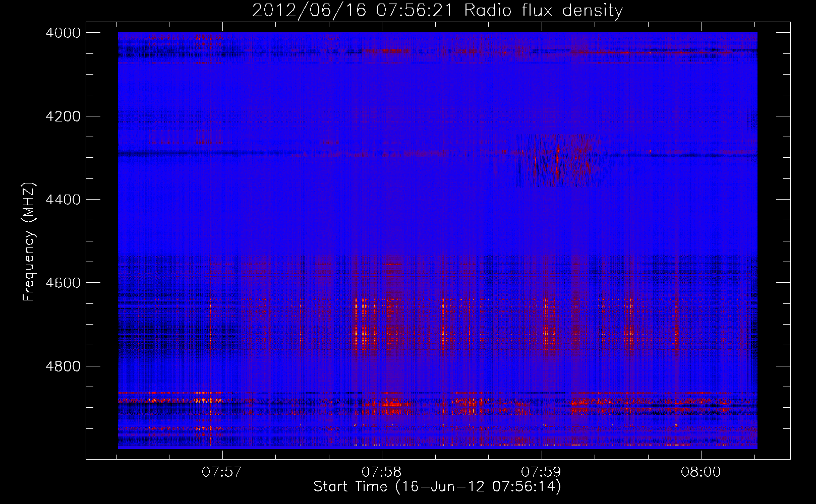Click the 4600 frequency tick label
This screenshot has height=504, width=816.
click(63, 283)
